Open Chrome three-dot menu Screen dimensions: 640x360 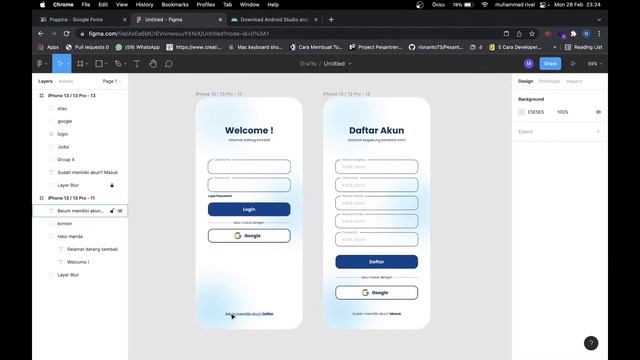click(x=599, y=33)
